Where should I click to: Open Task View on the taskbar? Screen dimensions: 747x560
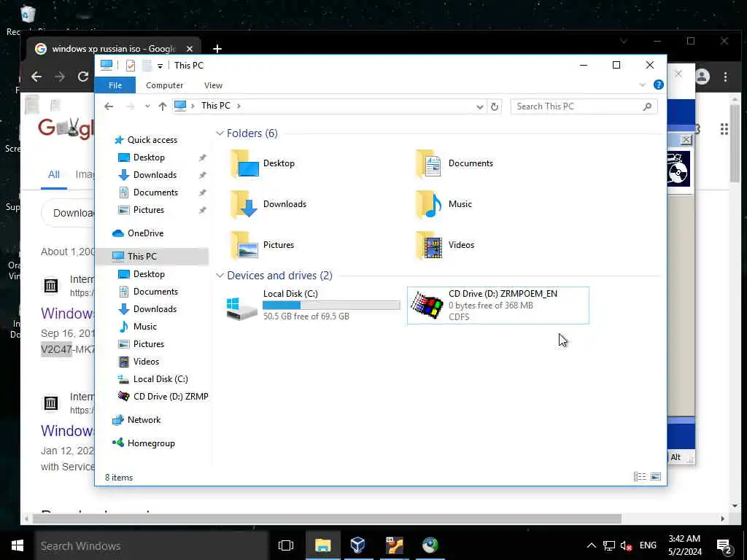286,545
